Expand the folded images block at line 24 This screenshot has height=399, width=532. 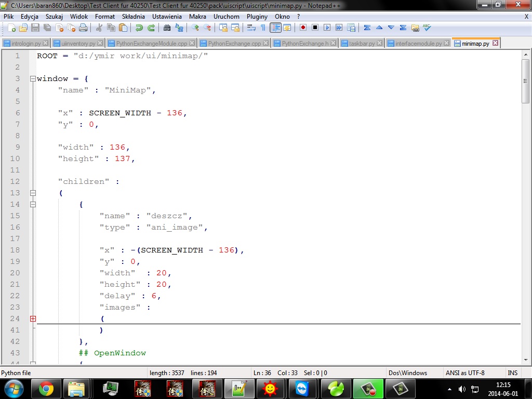(x=33, y=318)
